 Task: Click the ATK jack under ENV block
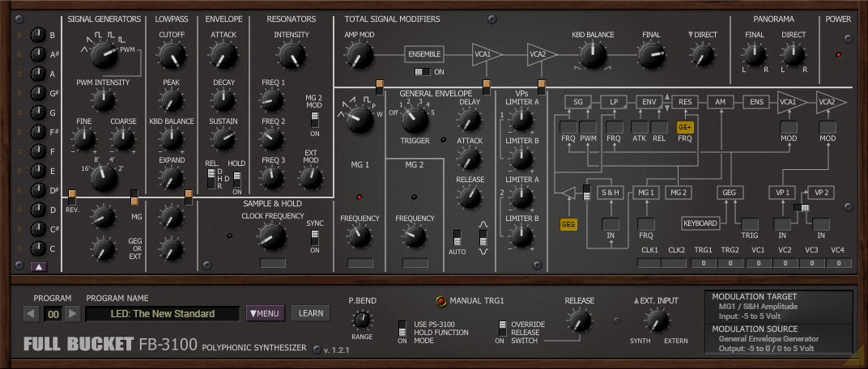pos(640,127)
